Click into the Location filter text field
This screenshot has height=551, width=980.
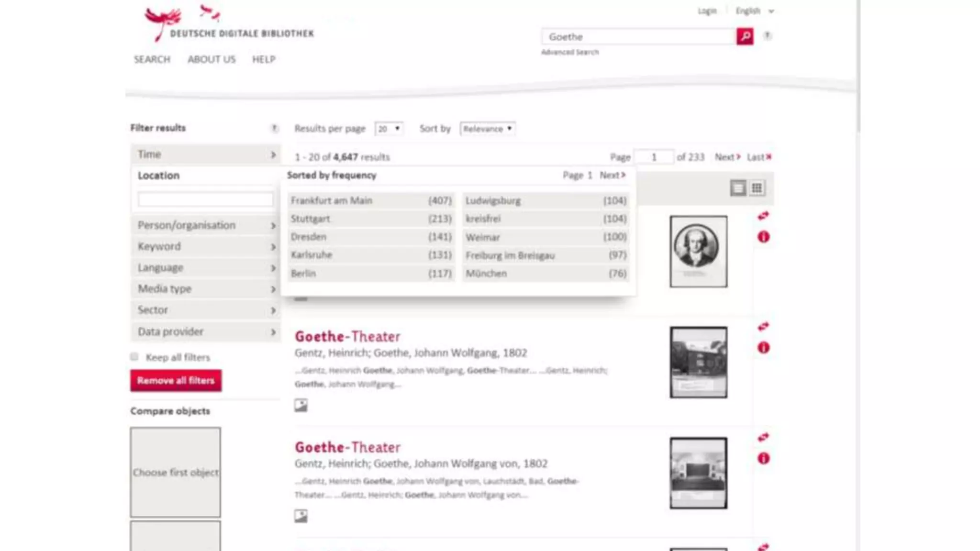(x=205, y=199)
